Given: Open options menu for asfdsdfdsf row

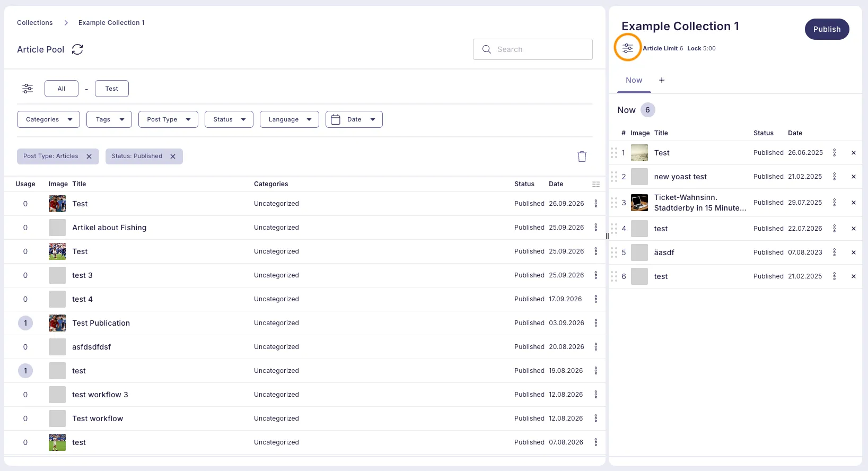Looking at the screenshot, I should [596, 347].
